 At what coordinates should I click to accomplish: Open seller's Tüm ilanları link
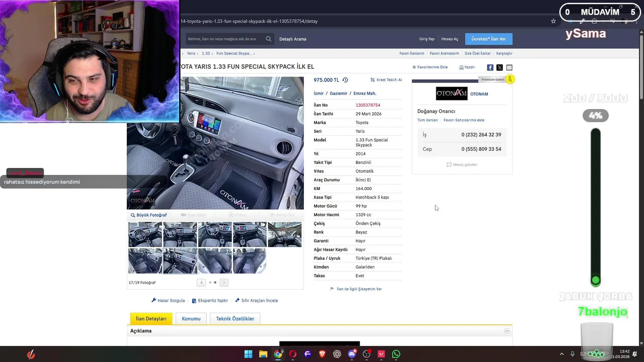428,120
